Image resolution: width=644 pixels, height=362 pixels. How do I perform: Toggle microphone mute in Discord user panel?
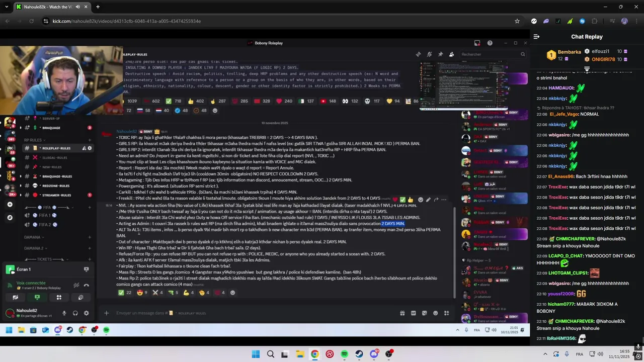pyautogui.click(x=64, y=313)
